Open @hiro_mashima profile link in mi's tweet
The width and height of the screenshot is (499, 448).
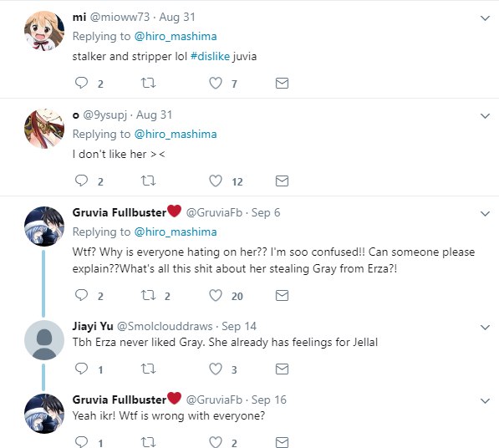click(x=176, y=36)
